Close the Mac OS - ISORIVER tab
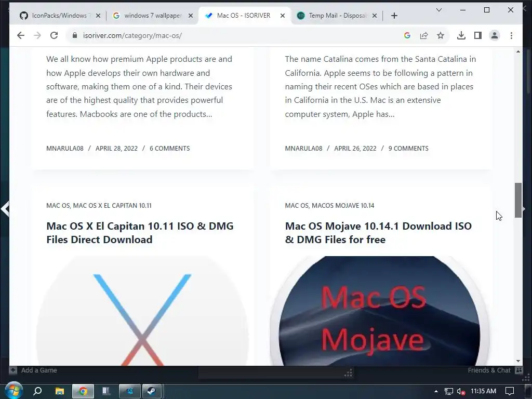 point(282,16)
